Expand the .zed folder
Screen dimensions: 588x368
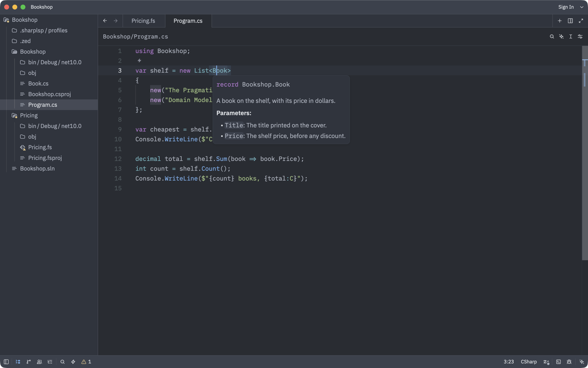(49, 41)
